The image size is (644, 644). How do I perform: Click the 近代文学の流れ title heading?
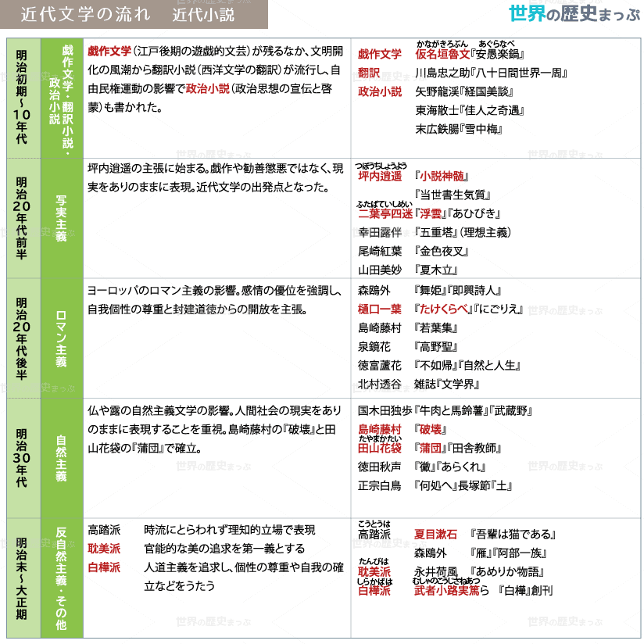coord(86,14)
